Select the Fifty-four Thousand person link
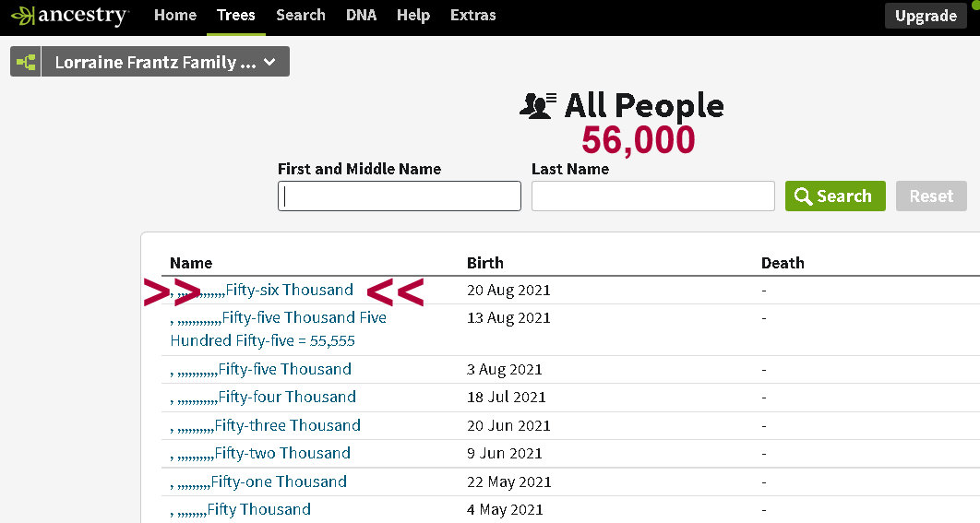980x523 pixels. pos(286,398)
